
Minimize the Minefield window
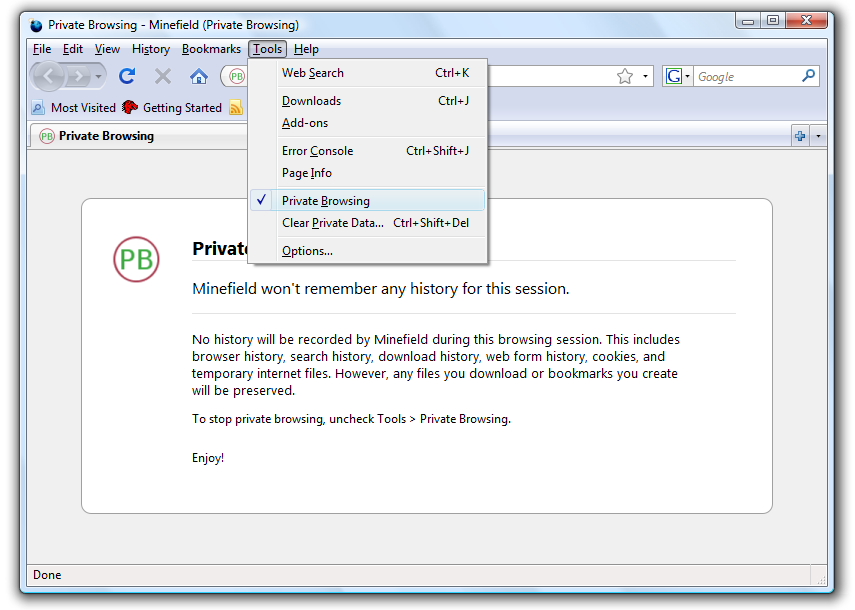748,21
